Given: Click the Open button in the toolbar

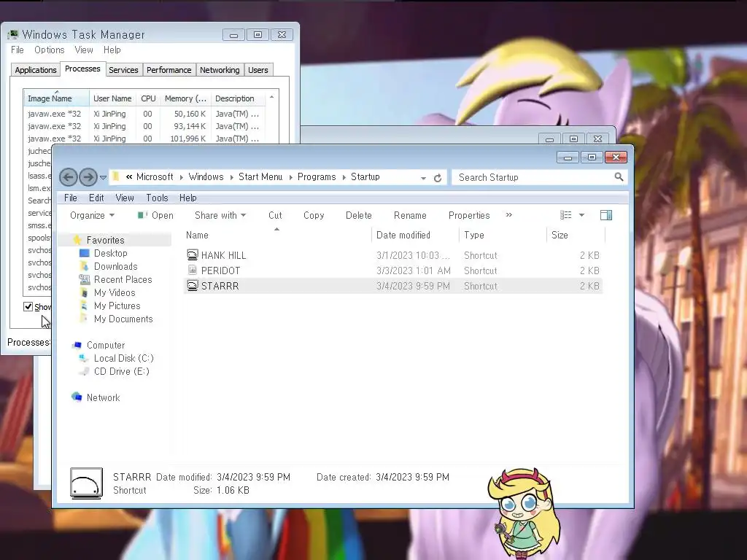Looking at the screenshot, I should (x=155, y=215).
